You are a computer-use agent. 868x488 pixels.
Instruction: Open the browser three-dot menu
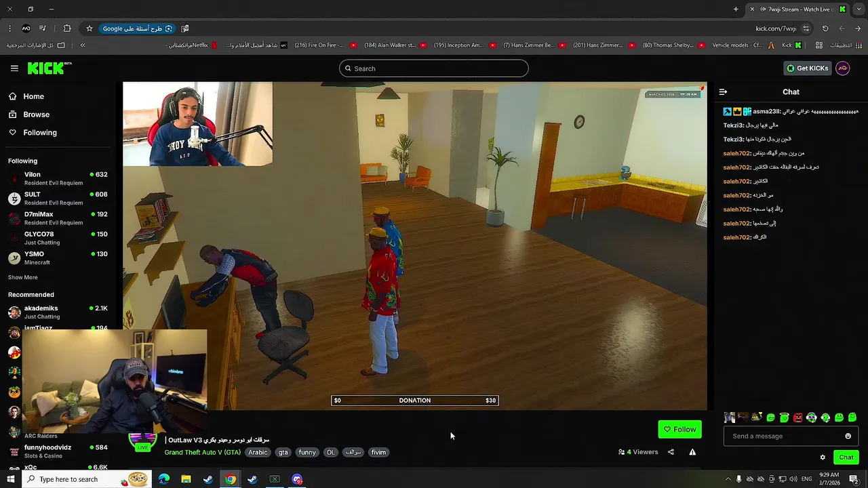pyautogui.click(x=9, y=28)
